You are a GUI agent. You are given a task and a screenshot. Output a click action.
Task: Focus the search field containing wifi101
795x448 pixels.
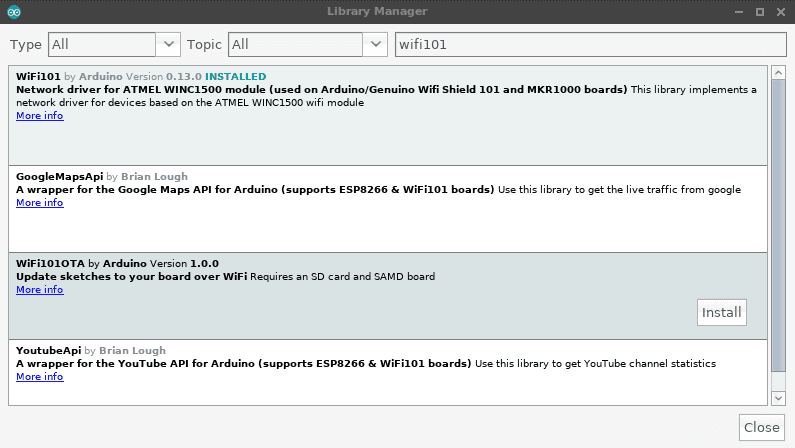[590, 45]
